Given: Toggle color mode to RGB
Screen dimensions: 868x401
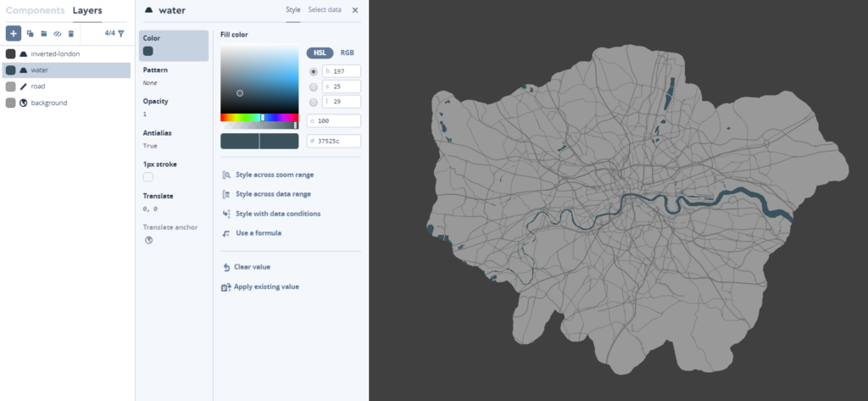Looking at the screenshot, I should click(x=348, y=53).
